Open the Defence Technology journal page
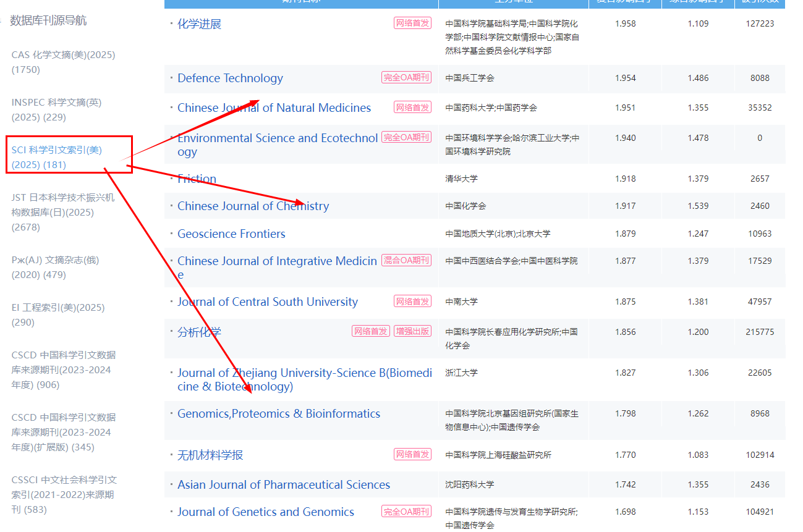The width and height of the screenshot is (803, 532). coord(230,78)
